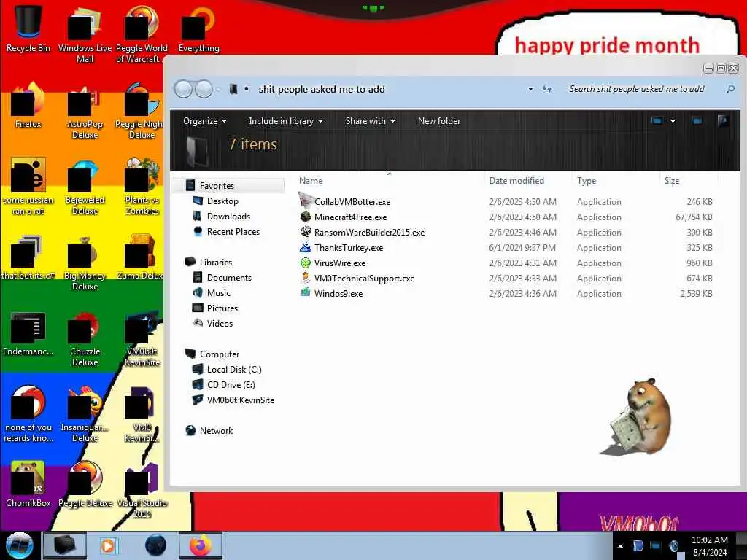The width and height of the screenshot is (747, 560).
Task: Click the New folder button
Action: click(438, 121)
